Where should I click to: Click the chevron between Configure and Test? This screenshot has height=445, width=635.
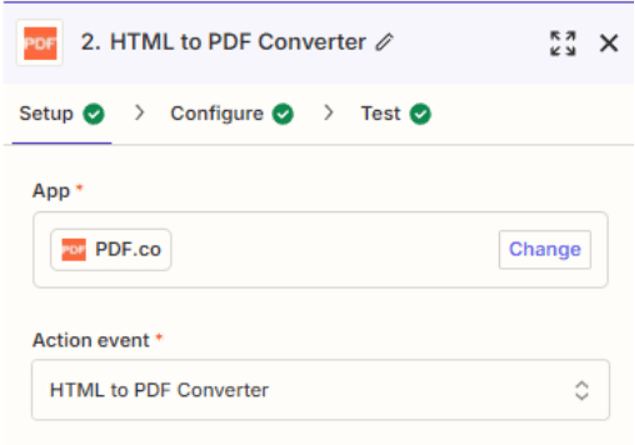[x=329, y=113]
